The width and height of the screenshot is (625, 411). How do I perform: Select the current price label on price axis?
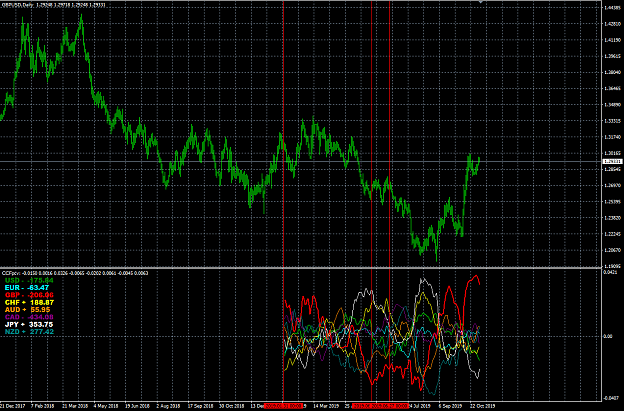point(612,161)
